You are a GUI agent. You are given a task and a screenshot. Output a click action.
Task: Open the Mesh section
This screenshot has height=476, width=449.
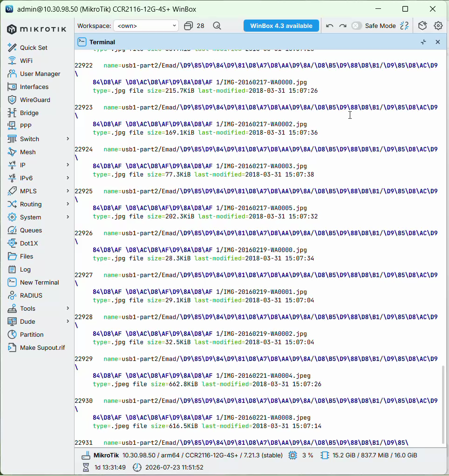coord(27,152)
